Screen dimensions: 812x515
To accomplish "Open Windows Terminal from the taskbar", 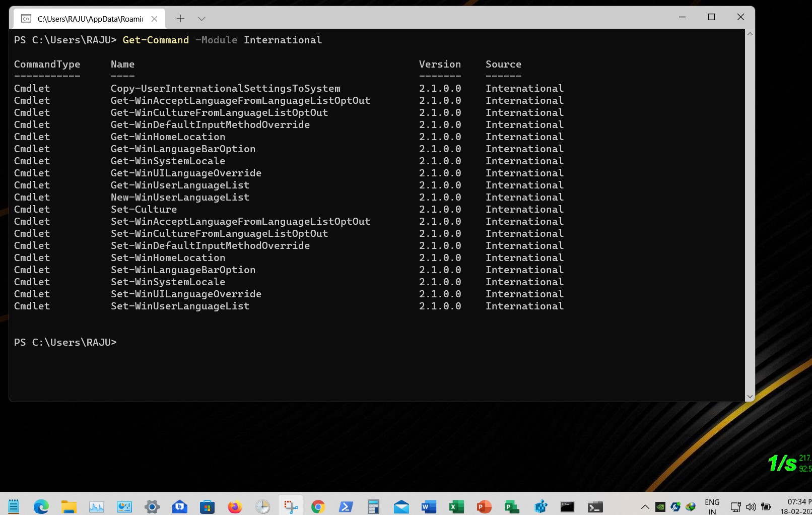I will pyautogui.click(x=594, y=506).
